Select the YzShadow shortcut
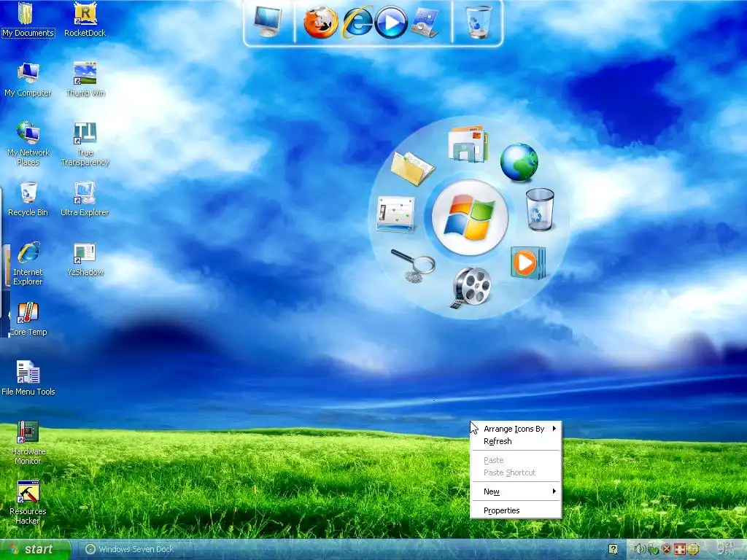The height and width of the screenshot is (560, 747). click(x=85, y=260)
